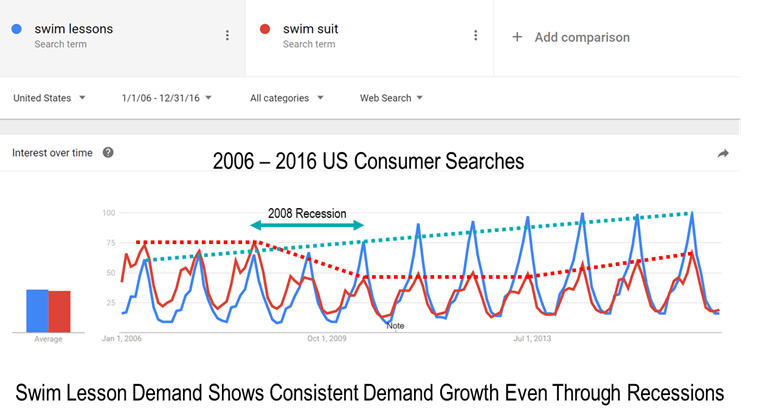
Task: Click the Oct 1, 2009 axis label
Action: [327, 338]
